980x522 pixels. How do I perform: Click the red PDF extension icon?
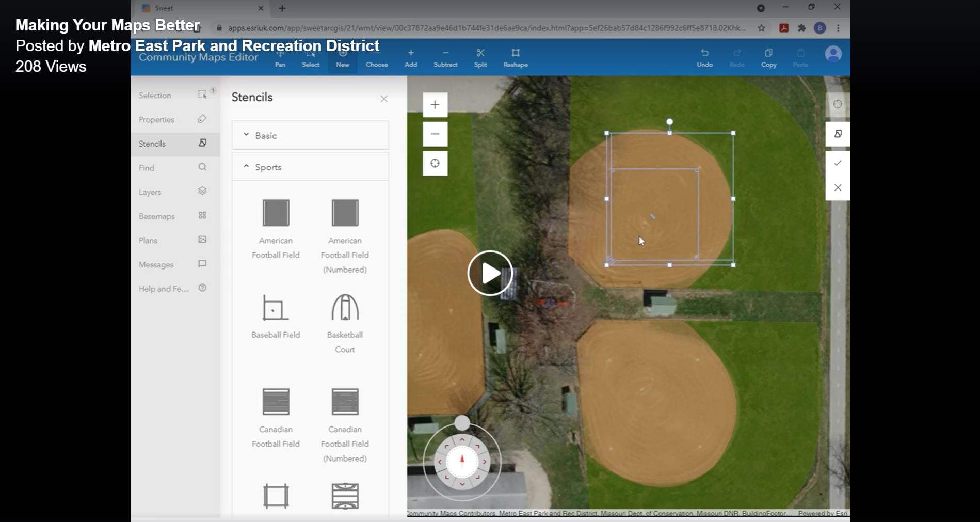[783, 28]
